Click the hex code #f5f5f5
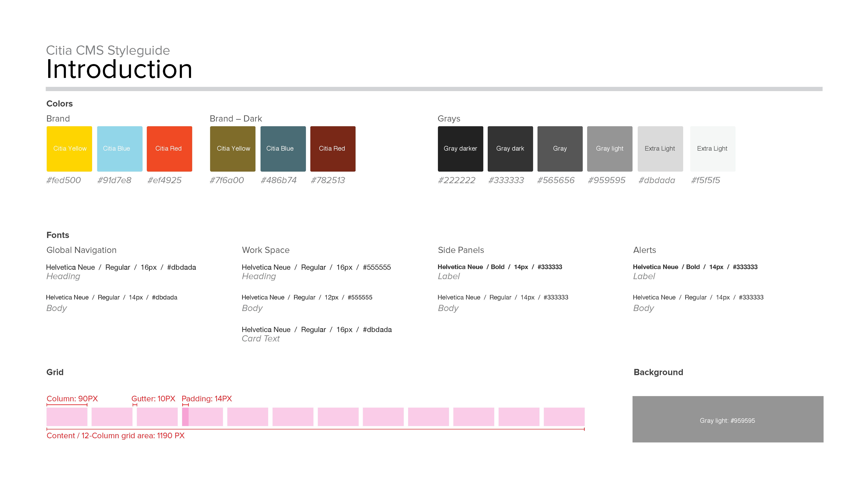 coord(706,180)
